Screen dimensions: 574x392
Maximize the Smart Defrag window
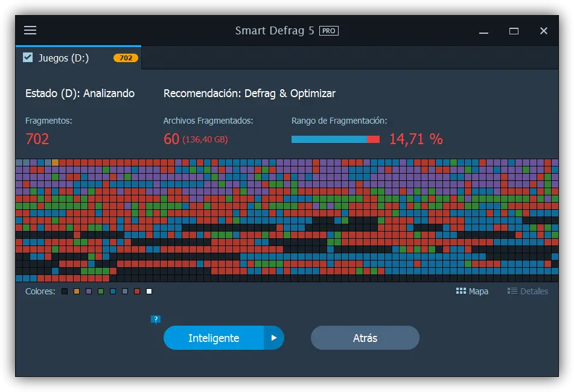[514, 31]
